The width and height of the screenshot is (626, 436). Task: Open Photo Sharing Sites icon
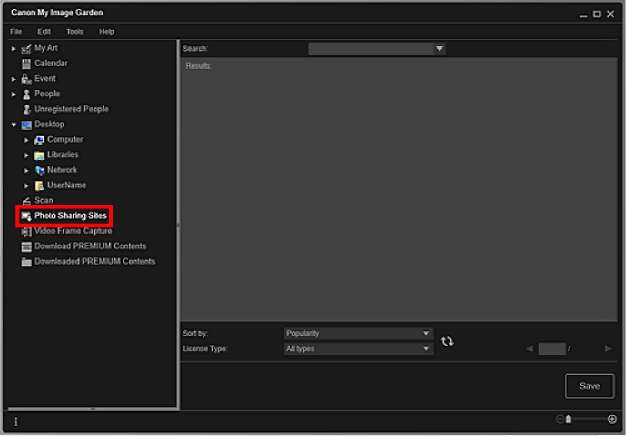[x=26, y=216]
